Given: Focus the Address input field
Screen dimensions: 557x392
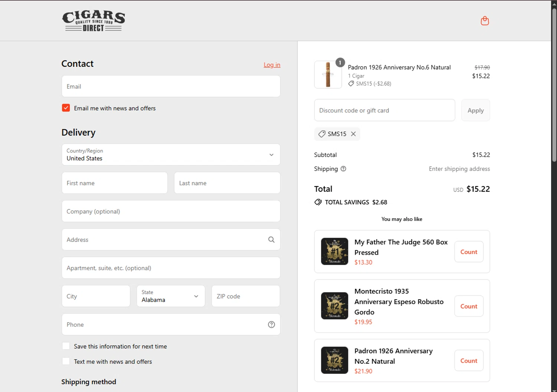Looking at the screenshot, I should [171, 239].
